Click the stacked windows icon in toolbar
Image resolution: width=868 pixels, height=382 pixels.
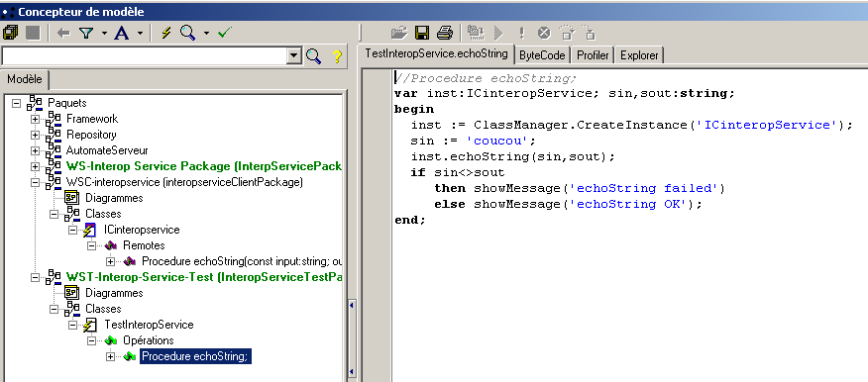[11, 34]
